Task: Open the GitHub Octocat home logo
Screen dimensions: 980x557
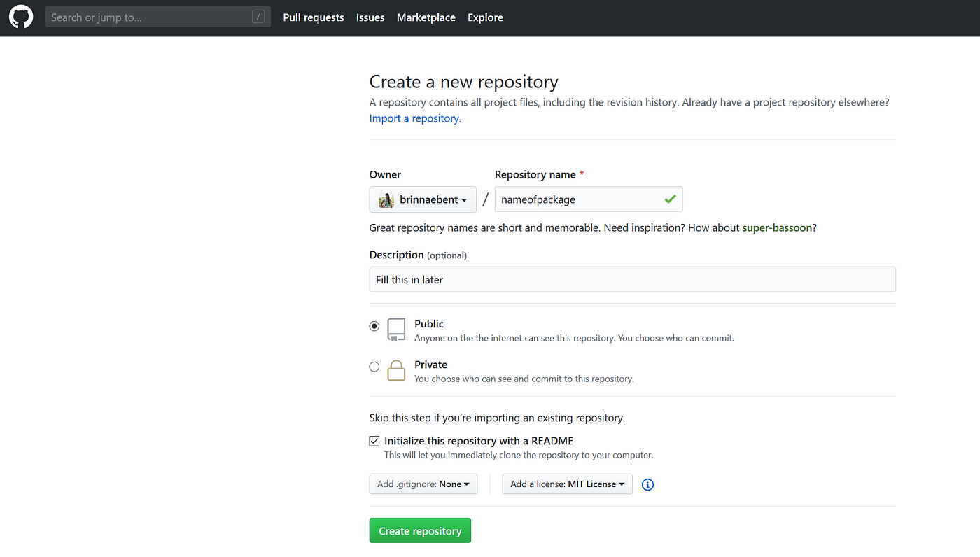Action: pyautogui.click(x=21, y=17)
